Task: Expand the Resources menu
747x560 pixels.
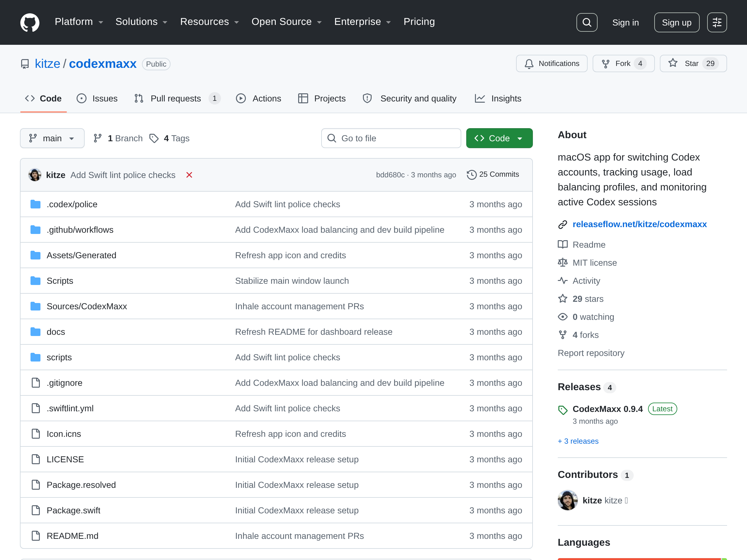Action: (210, 21)
